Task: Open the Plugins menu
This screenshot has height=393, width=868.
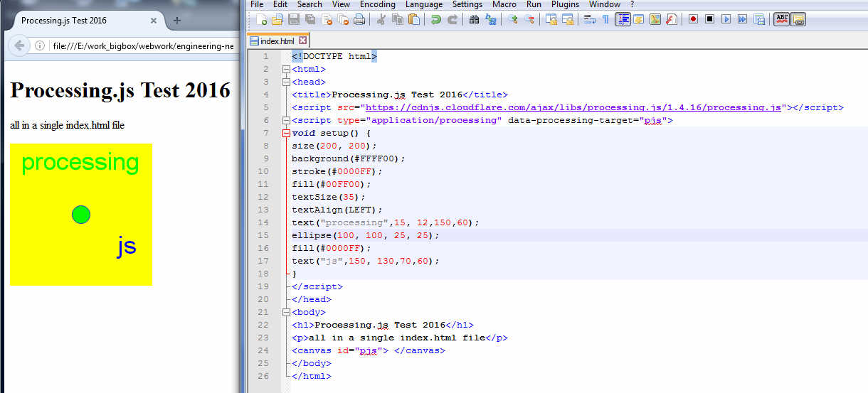Action: click(565, 4)
